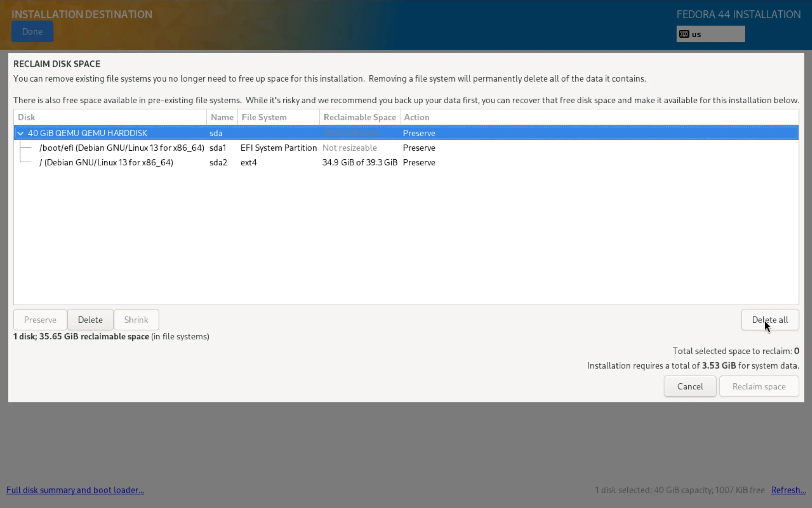Click the RECLAIM DISK SPACE heading
812x508 pixels.
(x=57, y=64)
